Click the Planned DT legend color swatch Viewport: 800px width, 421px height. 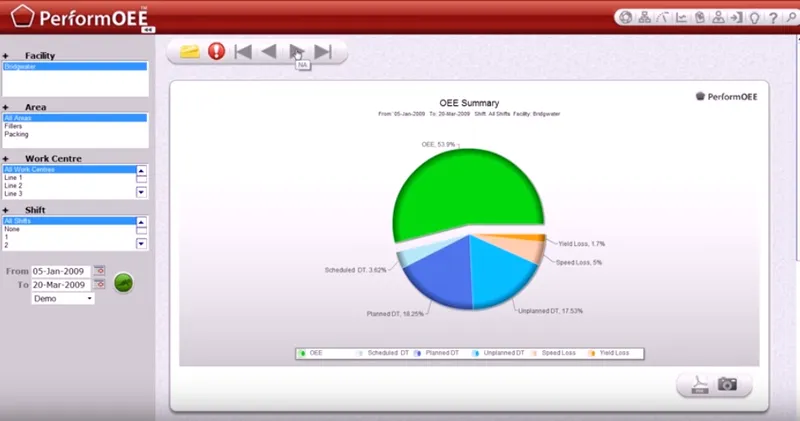point(418,353)
